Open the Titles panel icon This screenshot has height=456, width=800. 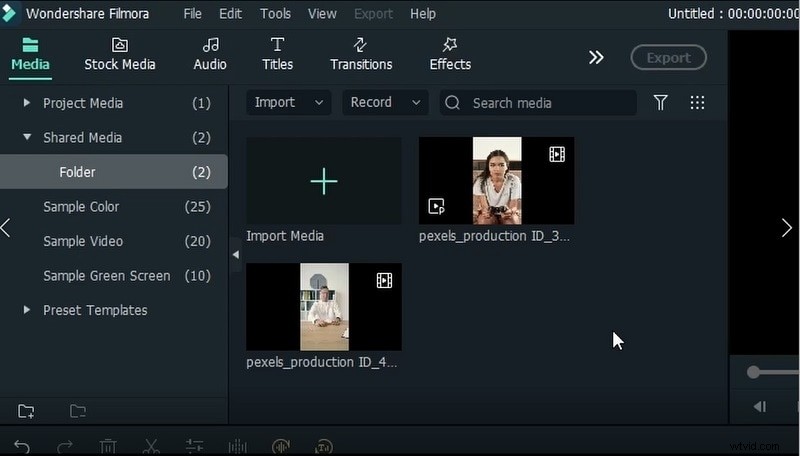pyautogui.click(x=277, y=45)
